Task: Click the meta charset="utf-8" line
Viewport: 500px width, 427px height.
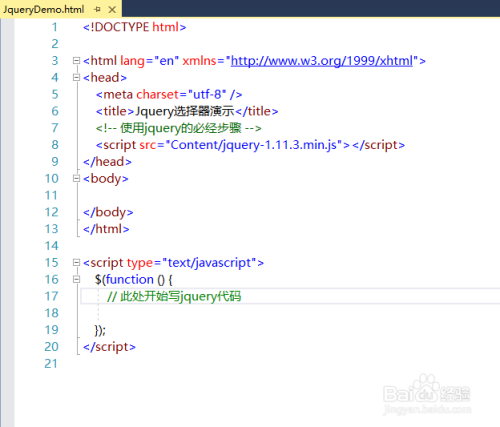Action: coord(169,94)
